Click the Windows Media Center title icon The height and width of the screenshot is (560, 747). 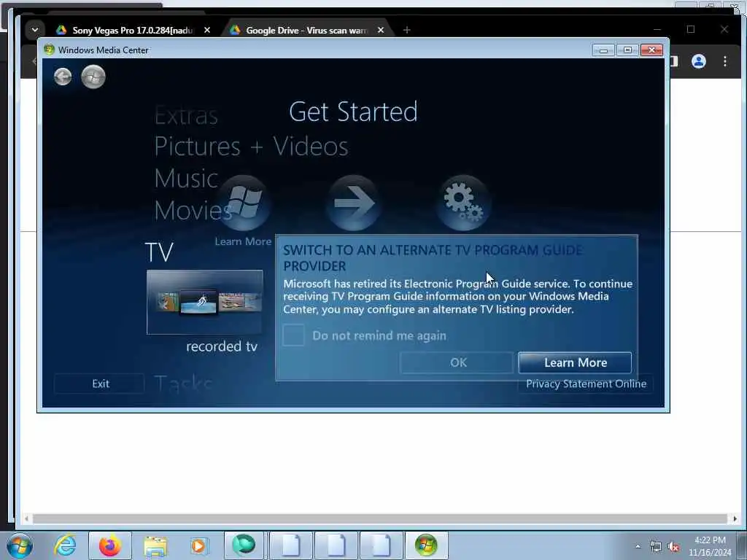coord(49,50)
